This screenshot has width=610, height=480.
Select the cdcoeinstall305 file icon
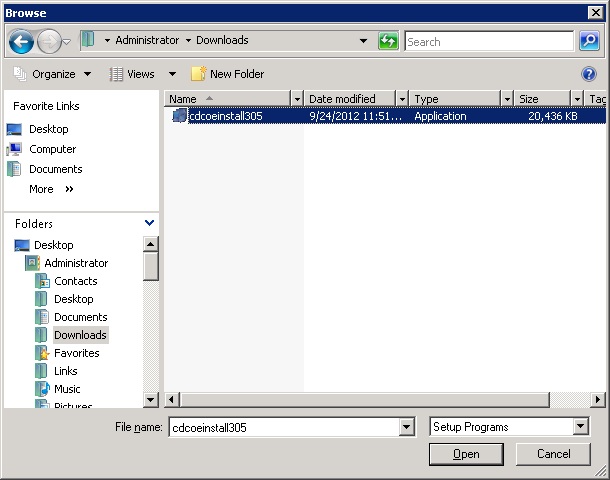click(179, 116)
